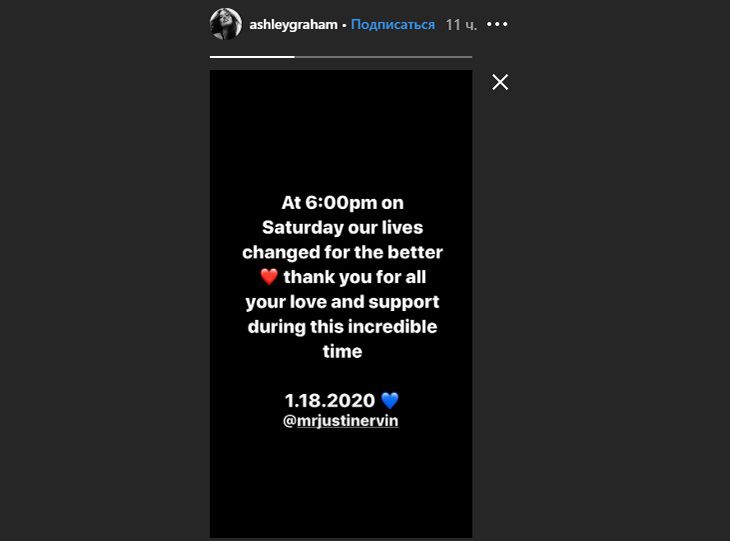Open the ashleygraham username link
The height and width of the screenshot is (541, 730).
291,24
